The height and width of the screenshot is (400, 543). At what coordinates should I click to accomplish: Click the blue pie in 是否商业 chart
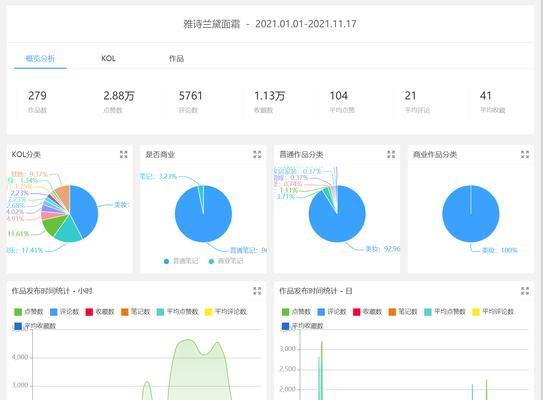point(203,214)
